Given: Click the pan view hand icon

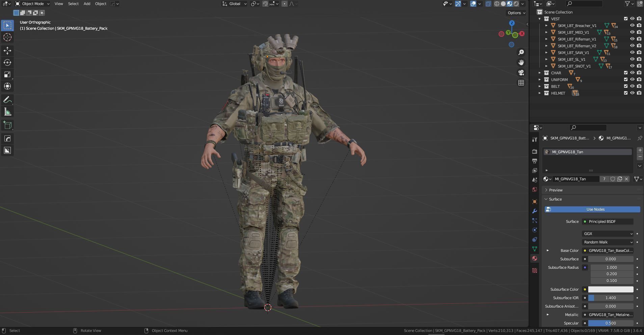Looking at the screenshot, I should 521,62.
